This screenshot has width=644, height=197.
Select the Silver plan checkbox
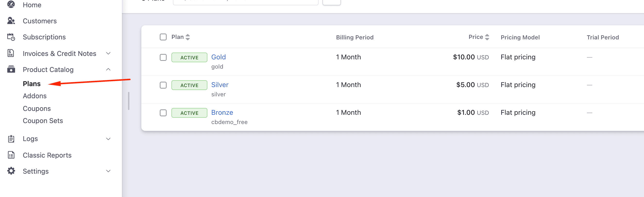tap(163, 85)
